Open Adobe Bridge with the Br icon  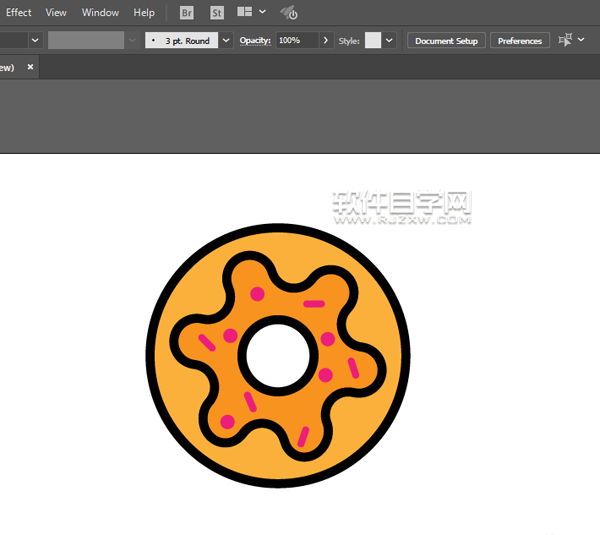coord(187,13)
